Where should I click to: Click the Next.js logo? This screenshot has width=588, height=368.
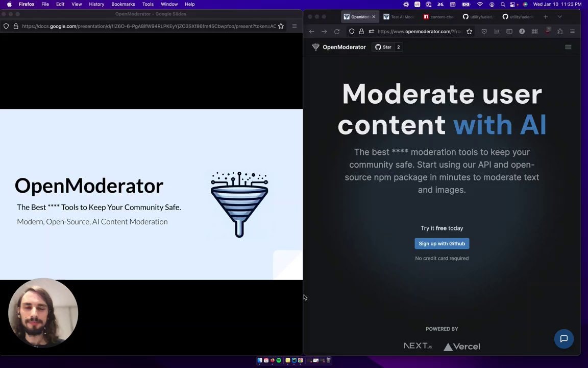(x=418, y=346)
